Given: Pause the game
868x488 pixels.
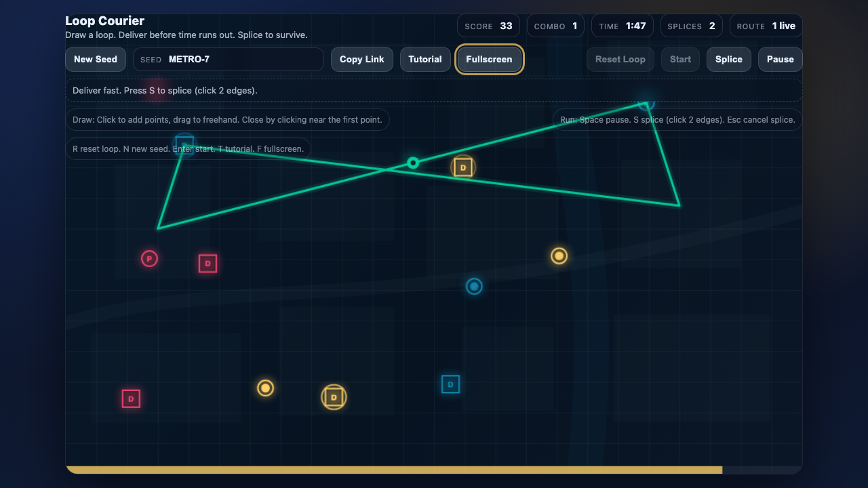Looking at the screenshot, I should click(780, 59).
